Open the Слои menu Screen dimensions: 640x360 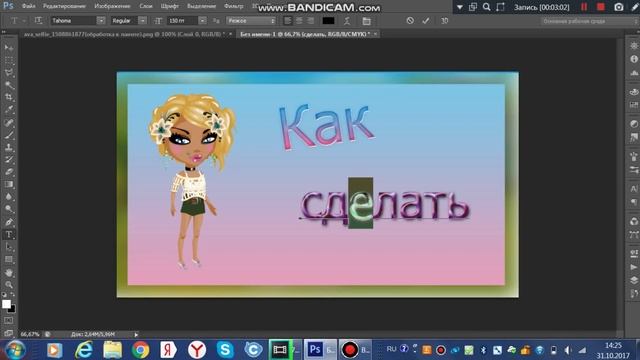pos(146,6)
